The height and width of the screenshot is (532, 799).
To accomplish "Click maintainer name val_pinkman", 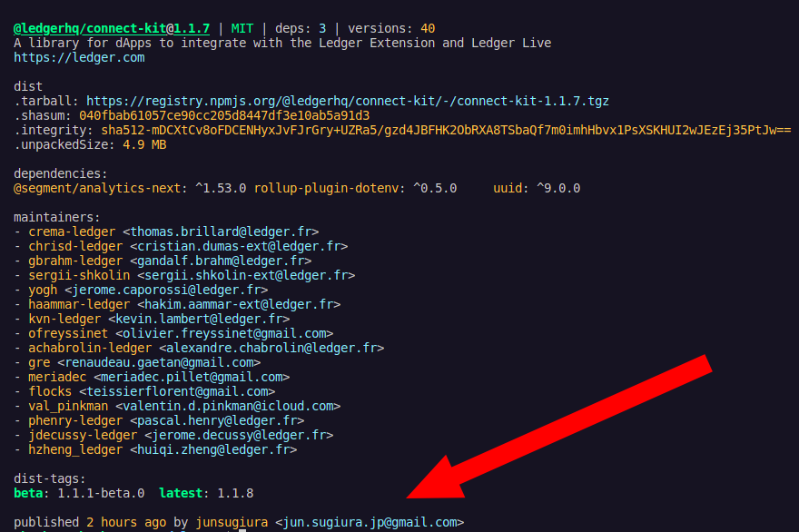I will coord(68,406).
